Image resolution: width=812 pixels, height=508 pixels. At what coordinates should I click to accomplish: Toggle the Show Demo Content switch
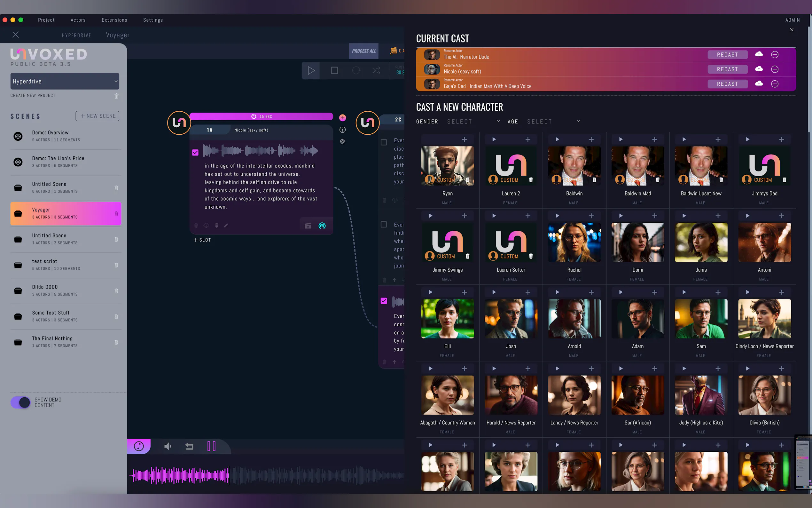click(x=20, y=402)
